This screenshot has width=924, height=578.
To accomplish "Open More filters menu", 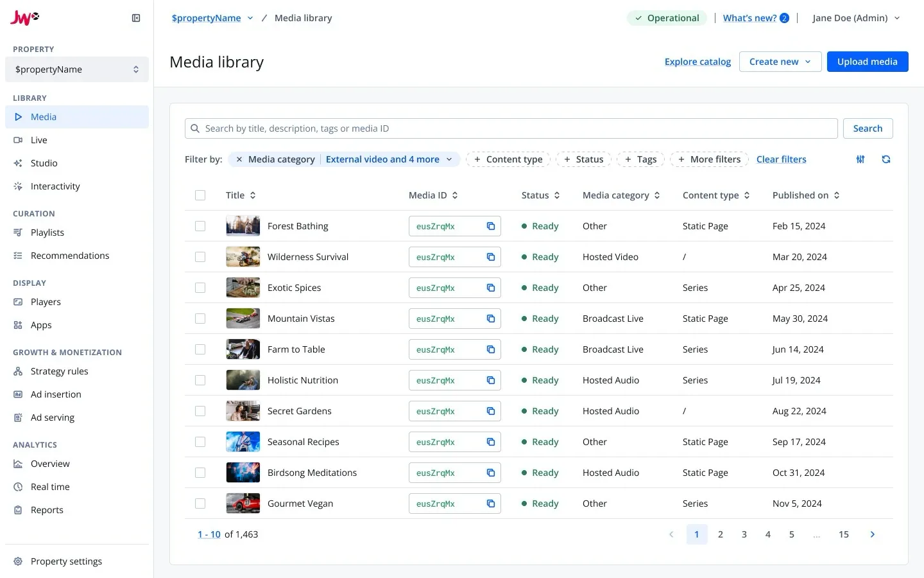I will point(709,159).
